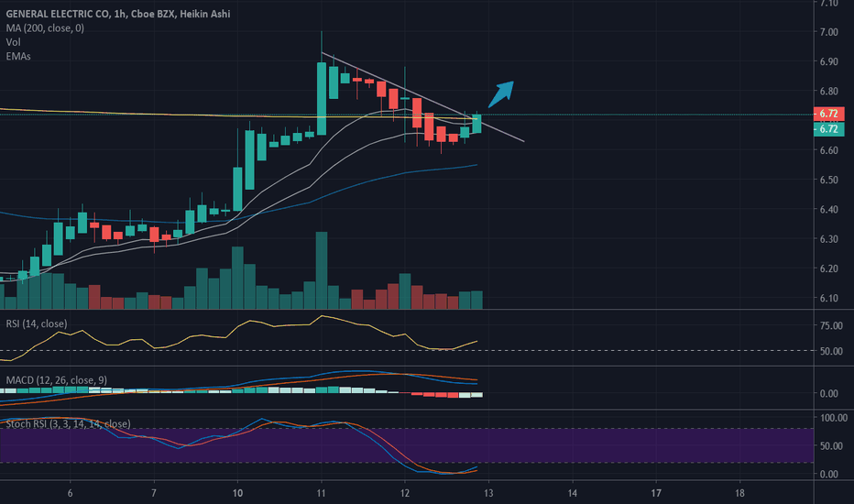854x504 pixels.
Task: Click the tall green candle at date 11
Action: [x=322, y=99]
